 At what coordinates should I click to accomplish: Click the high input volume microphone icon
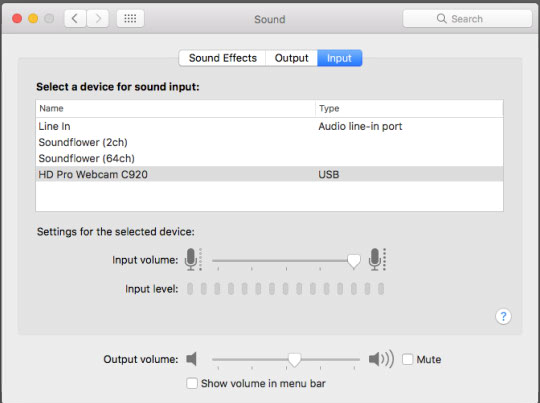377,259
